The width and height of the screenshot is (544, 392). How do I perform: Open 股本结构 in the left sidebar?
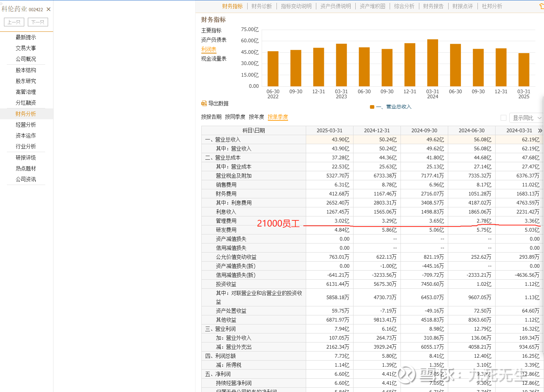coord(26,70)
